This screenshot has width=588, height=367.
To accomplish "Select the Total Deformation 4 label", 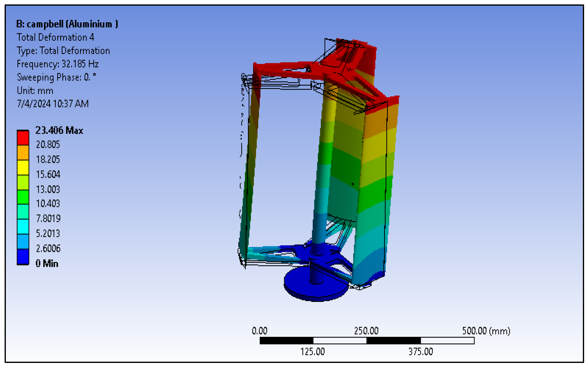I will point(55,37).
